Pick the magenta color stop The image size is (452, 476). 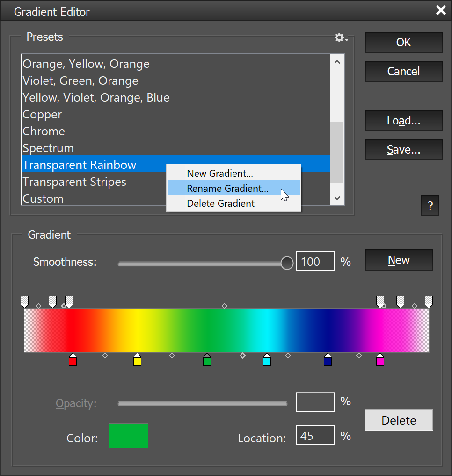[x=380, y=360]
